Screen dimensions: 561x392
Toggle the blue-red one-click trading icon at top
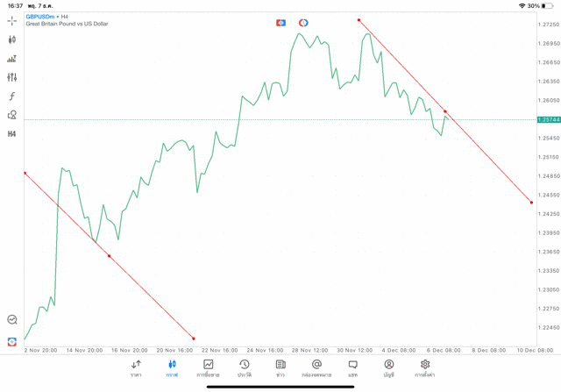(x=280, y=22)
